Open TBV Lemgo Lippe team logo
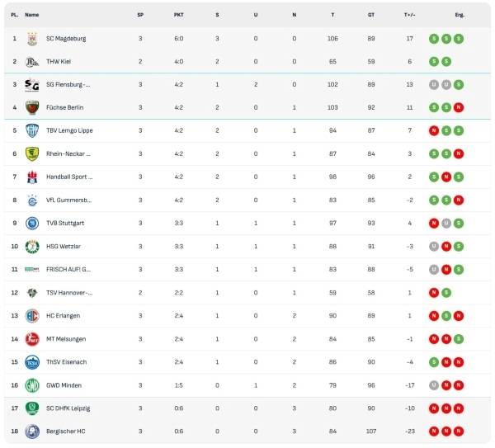 [32, 130]
